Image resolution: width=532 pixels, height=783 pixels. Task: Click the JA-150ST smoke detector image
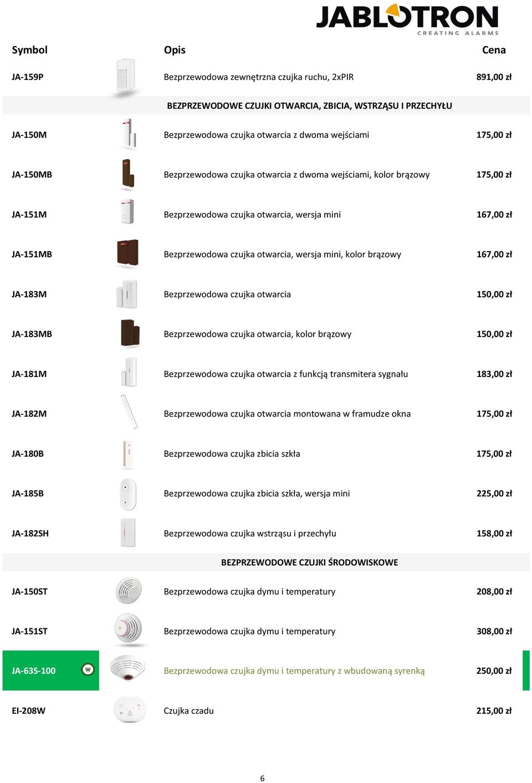click(x=128, y=591)
